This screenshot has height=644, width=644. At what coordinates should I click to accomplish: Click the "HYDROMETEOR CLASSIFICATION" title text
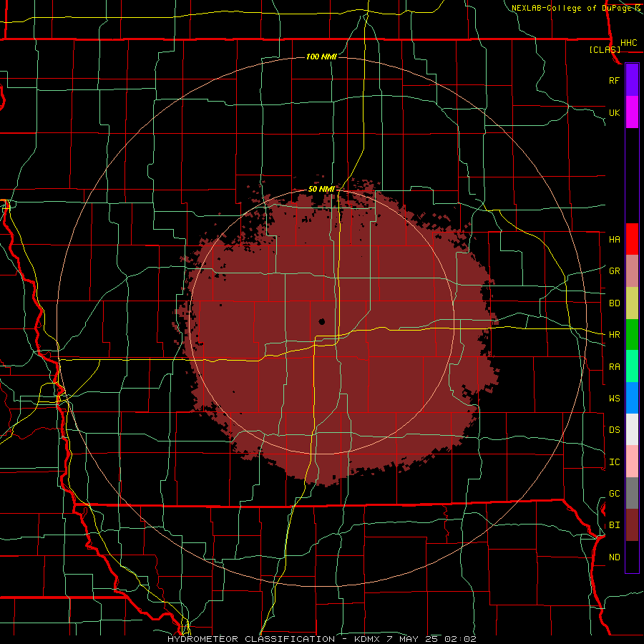251,639
